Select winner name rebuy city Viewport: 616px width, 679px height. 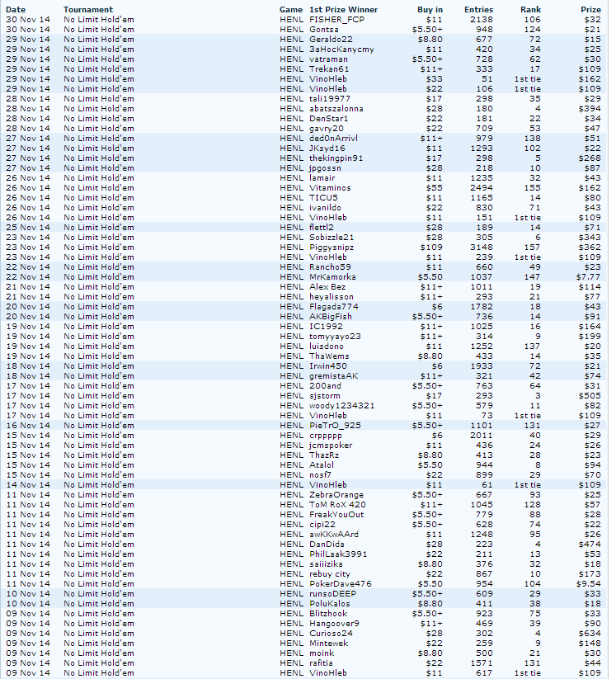click(x=329, y=574)
